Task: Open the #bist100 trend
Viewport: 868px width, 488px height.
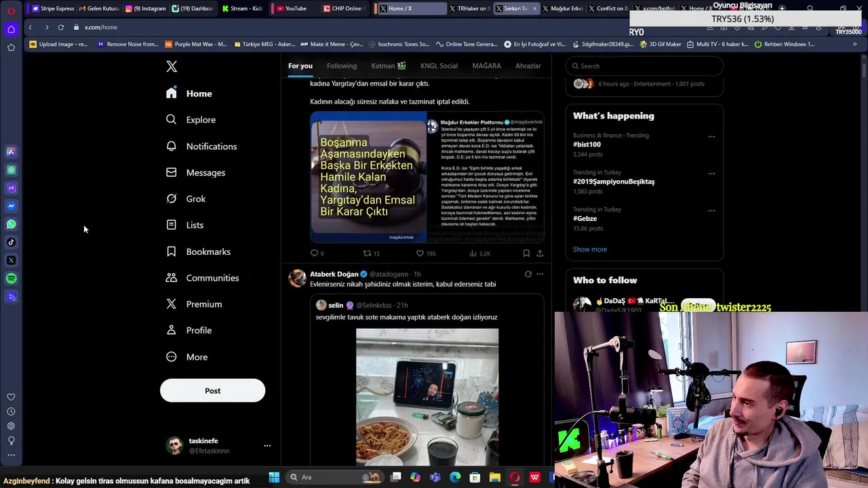Action: pyautogui.click(x=587, y=144)
